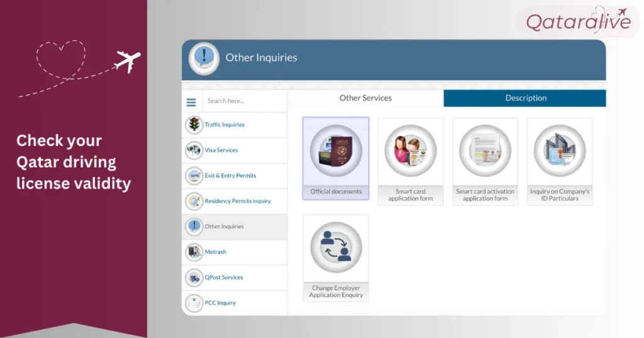Viewport: 644px width, 338px height.
Task: Click the Search here field
Action: (x=245, y=101)
